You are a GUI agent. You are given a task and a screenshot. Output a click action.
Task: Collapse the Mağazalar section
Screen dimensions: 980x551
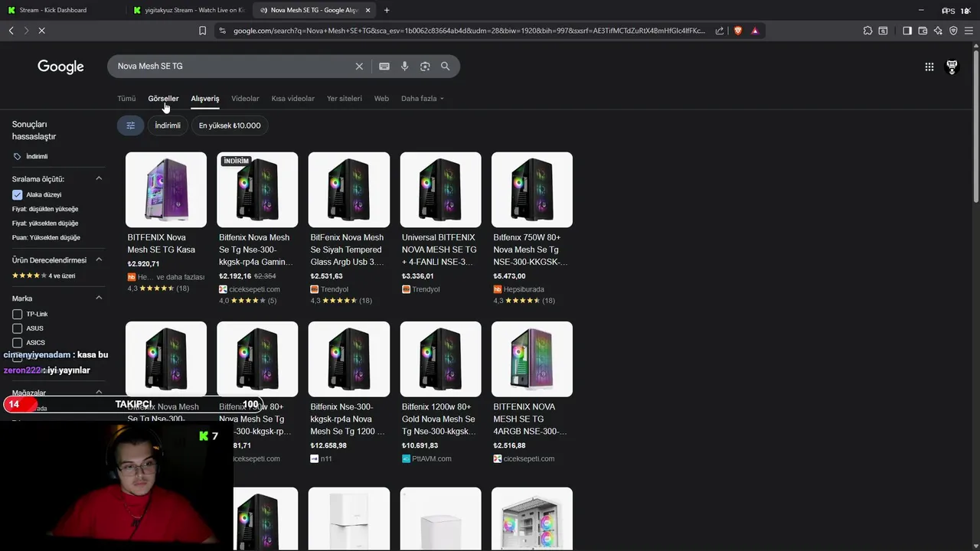click(x=99, y=393)
